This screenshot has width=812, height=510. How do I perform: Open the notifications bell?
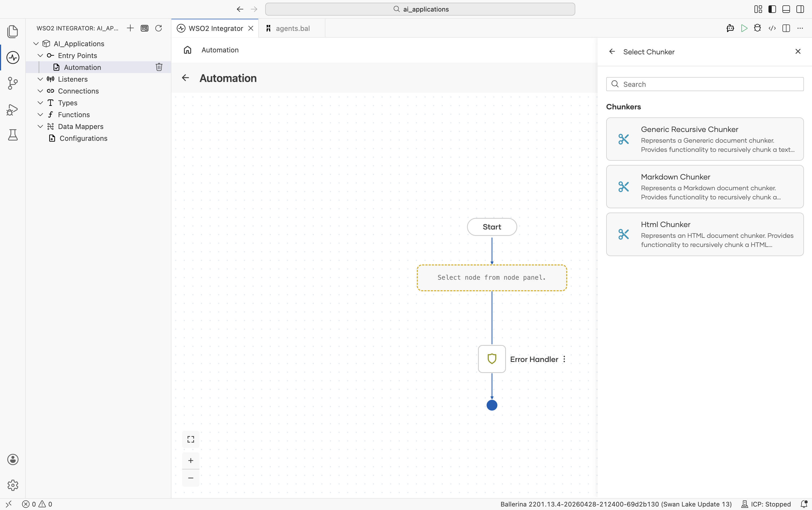pyautogui.click(x=804, y=504)
